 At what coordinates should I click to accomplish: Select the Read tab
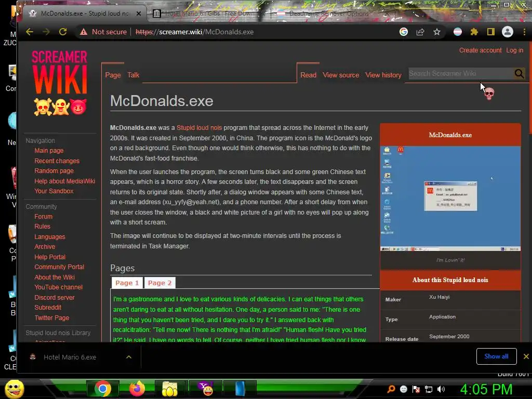pos(308,75)
